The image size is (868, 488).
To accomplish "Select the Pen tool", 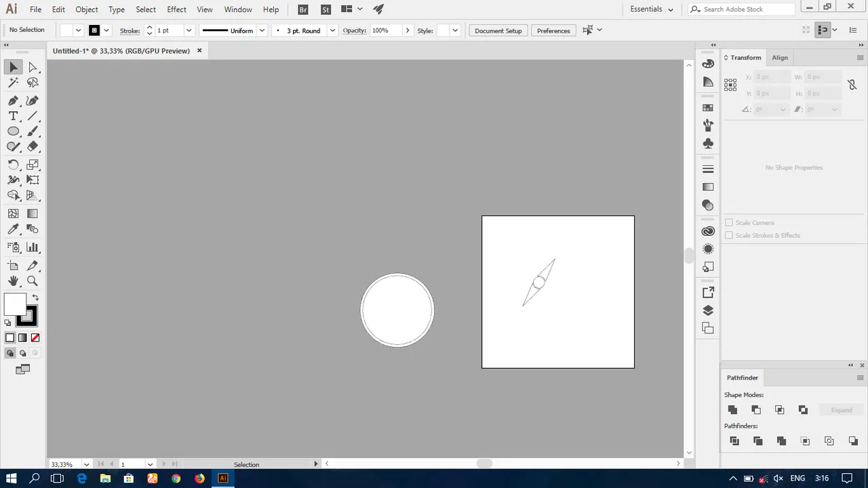I will [14, 101].
